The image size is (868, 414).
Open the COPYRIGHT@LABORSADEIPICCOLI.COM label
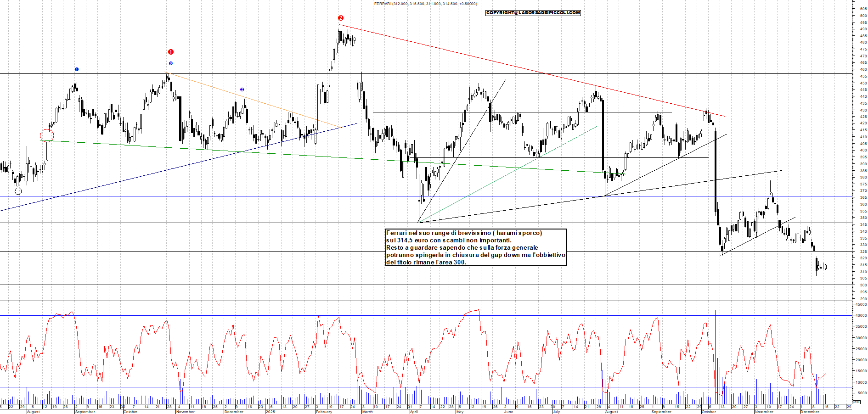point(533,13)
